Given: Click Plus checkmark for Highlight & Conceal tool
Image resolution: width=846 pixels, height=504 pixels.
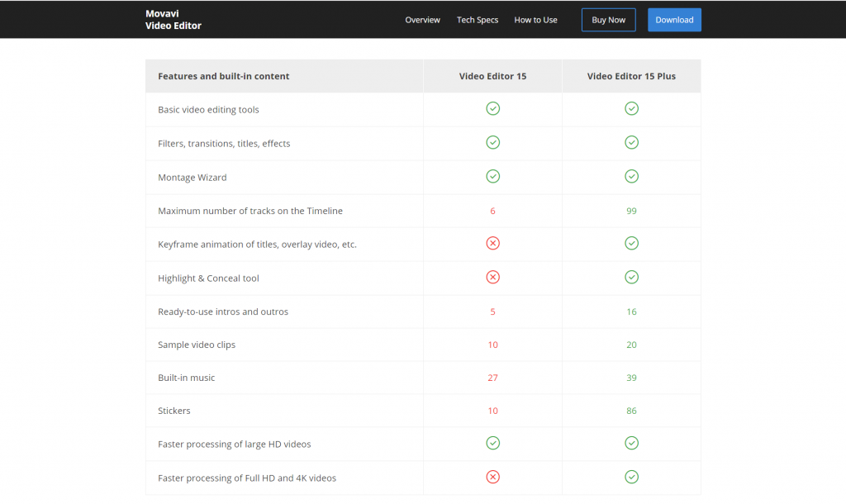Looking at the screenshot, I should (631, 278).
